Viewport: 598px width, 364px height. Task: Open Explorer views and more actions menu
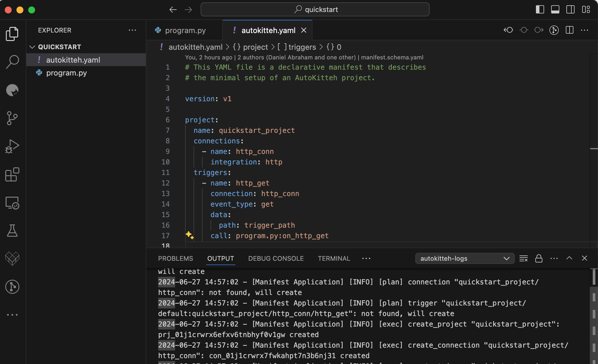[132, 30]
